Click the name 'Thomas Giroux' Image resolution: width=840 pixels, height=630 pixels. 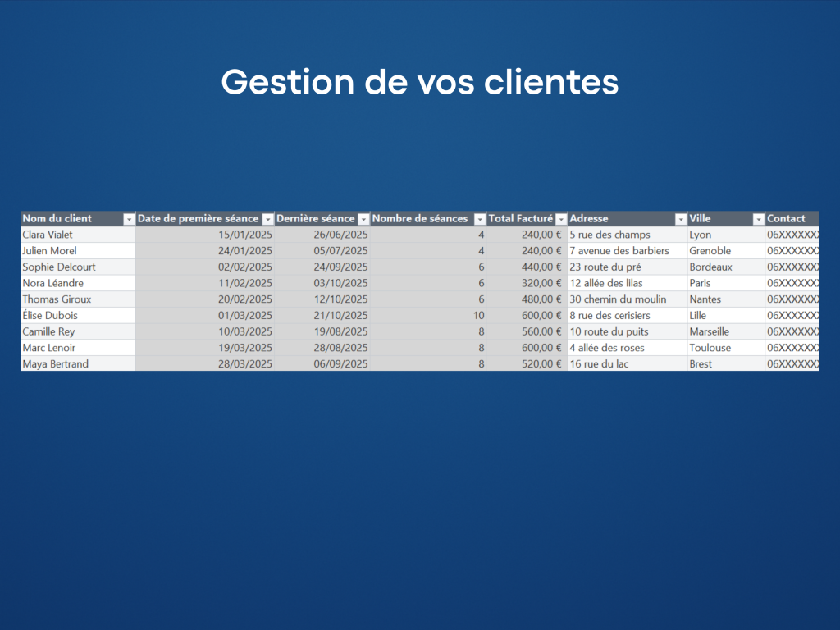pos(57,299)
